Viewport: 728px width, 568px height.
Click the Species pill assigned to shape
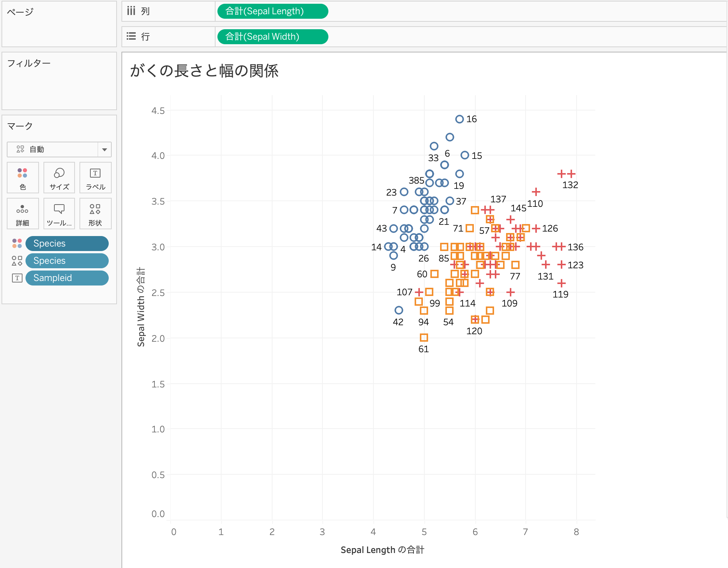pos(67,261)
